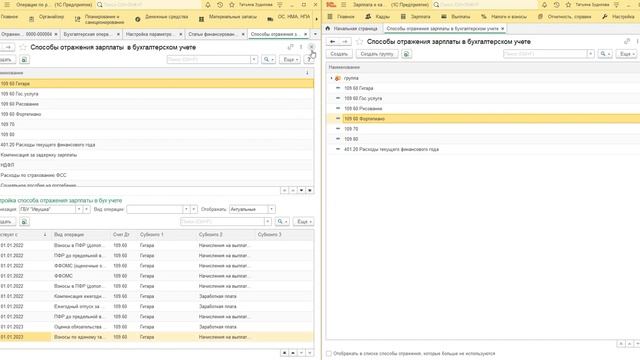
Task: Click forward arrow in left window form
Action: pos(8,47)
